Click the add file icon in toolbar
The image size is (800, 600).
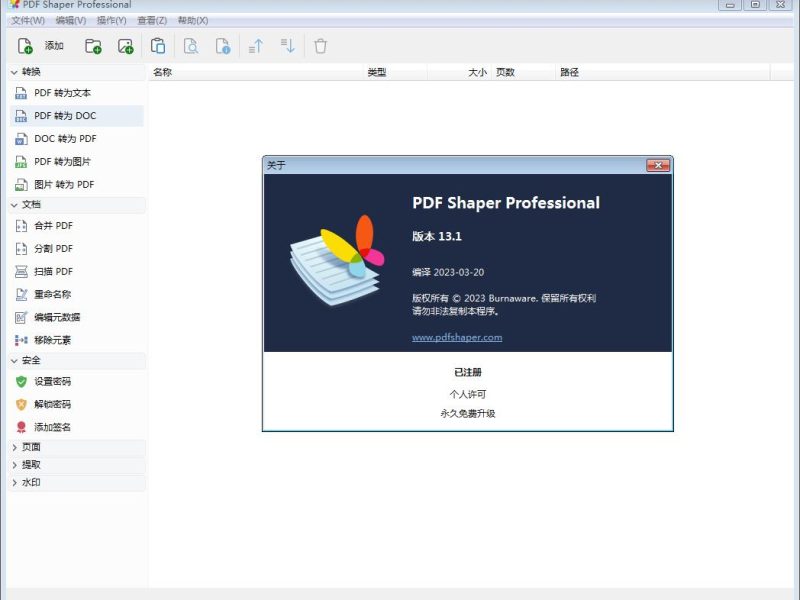tap(25, 46)
